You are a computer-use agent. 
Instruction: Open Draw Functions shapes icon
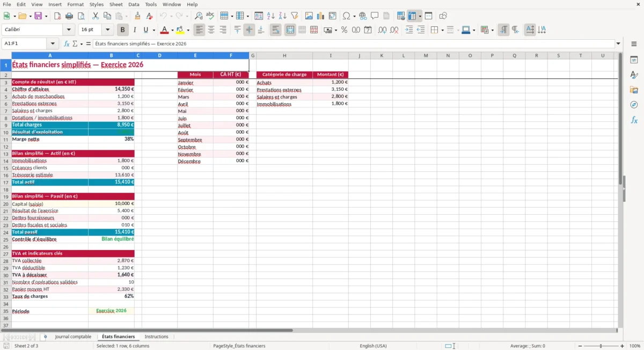coord(443,16)
